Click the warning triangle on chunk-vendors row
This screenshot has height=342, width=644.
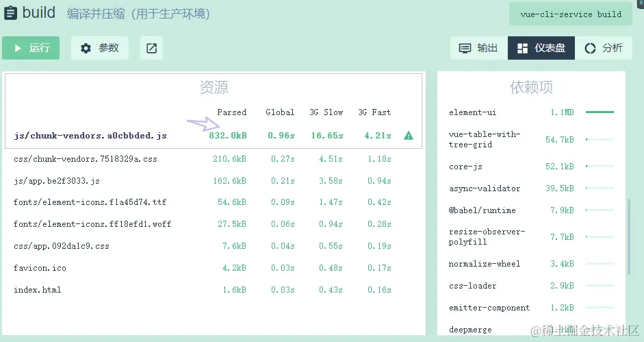click(409, 136)
